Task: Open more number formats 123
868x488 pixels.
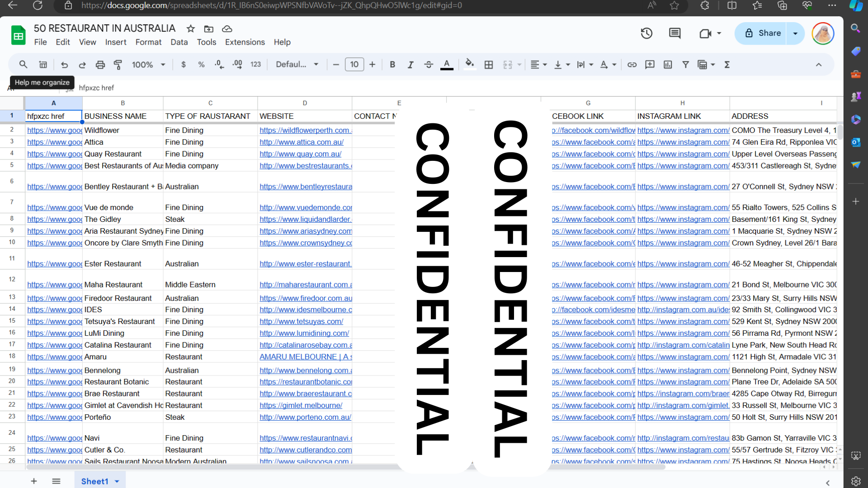Action: point(256,65)
